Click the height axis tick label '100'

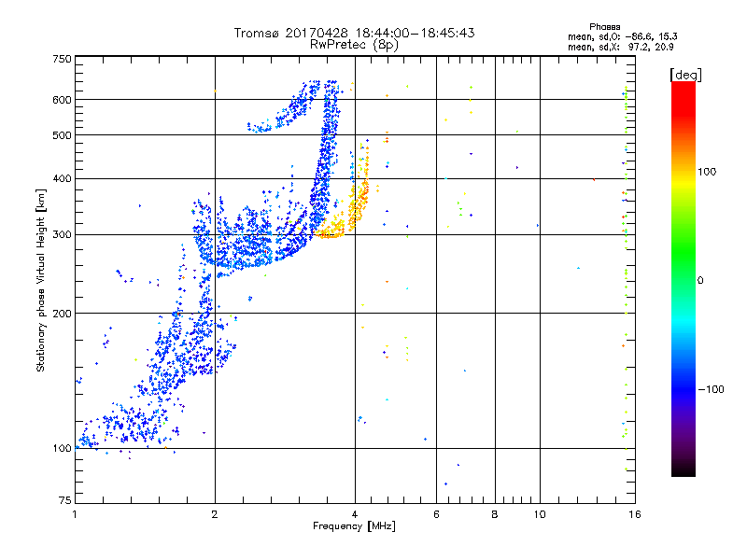pyautogui.click(x=62, y=449)
